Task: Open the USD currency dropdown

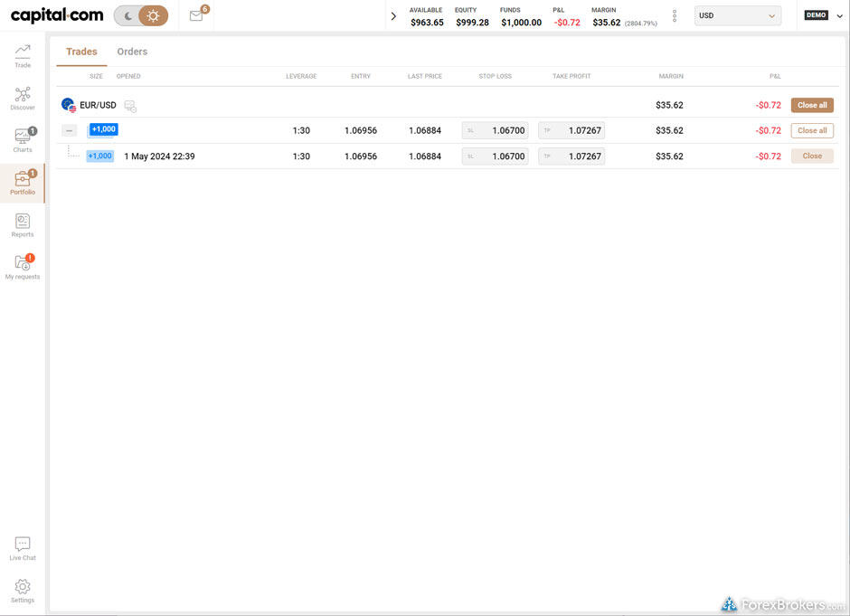Action: point(738,15)
